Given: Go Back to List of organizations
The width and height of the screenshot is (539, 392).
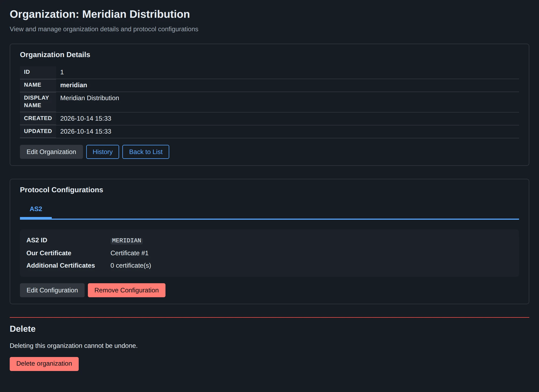Looking at the screenshot, I should pyautogui.click(x=146, y=152).
